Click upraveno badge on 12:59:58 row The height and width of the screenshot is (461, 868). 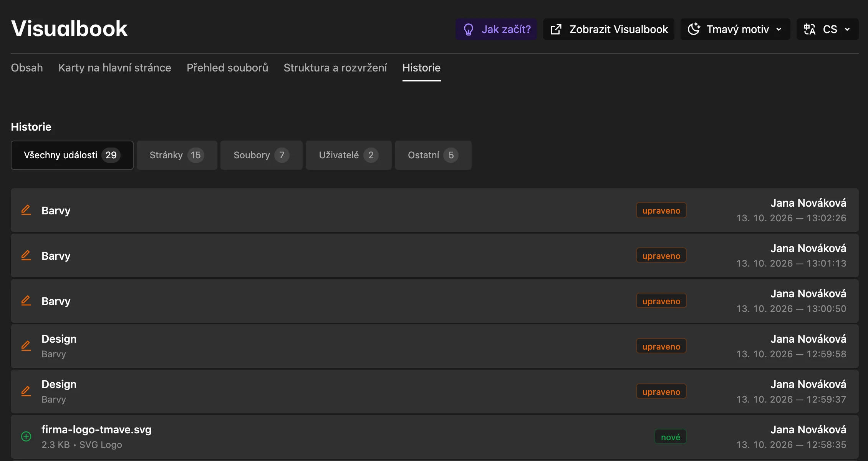pos(661,347)
